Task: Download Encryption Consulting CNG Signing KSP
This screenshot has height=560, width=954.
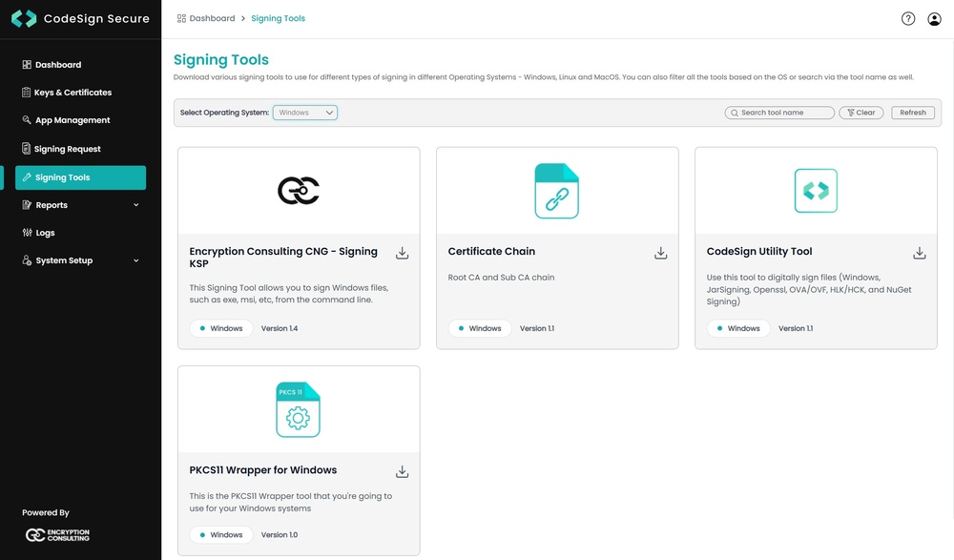Action: click(x=403, y=253)
